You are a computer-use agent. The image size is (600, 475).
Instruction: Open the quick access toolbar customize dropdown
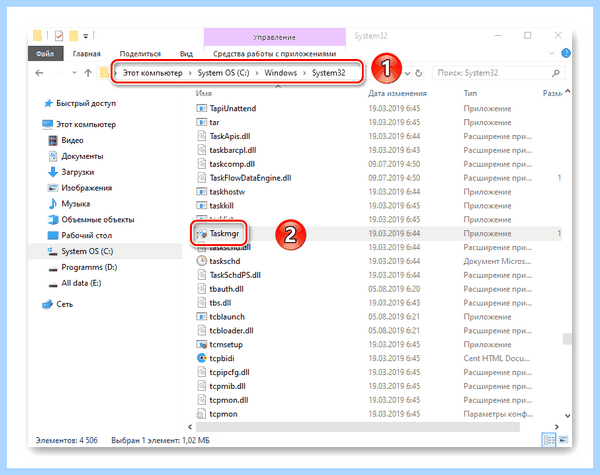pyautogui.click(x=86, y=36)
